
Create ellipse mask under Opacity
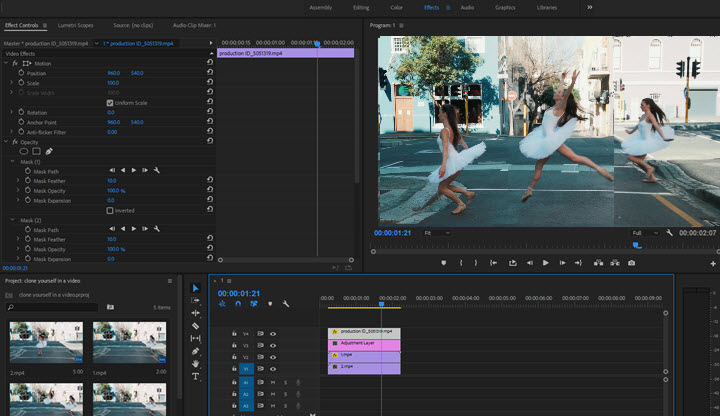(x=24, y=151)
